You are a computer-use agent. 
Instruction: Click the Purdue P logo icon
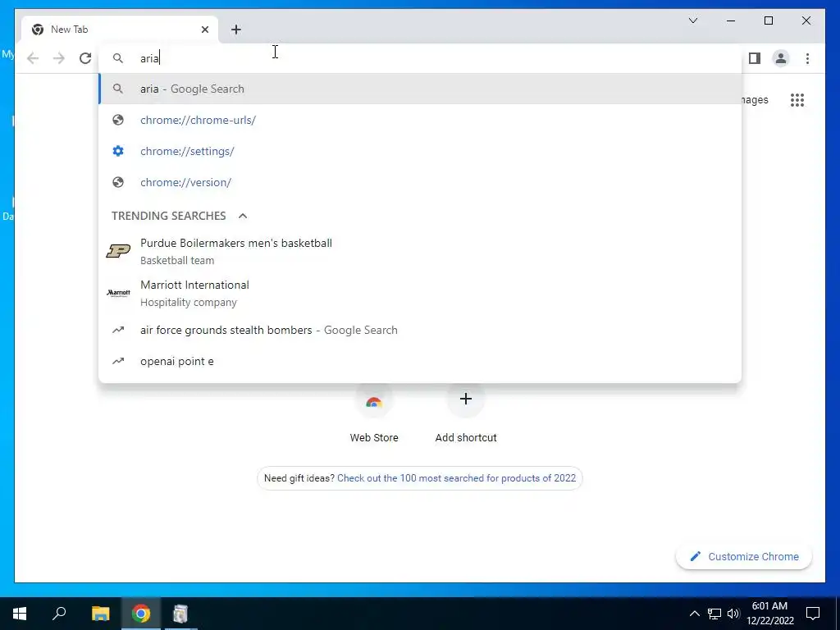click(118, 251)
